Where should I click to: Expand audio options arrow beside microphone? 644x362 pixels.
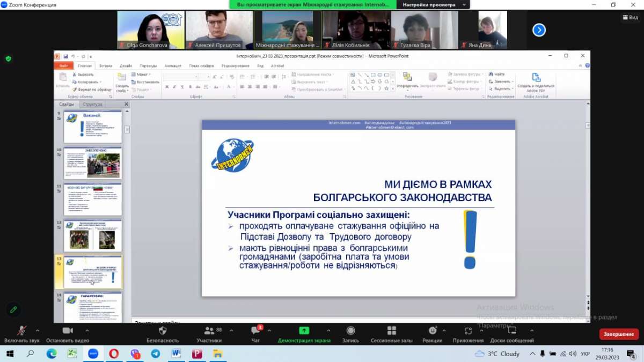[x=37, y=330]
